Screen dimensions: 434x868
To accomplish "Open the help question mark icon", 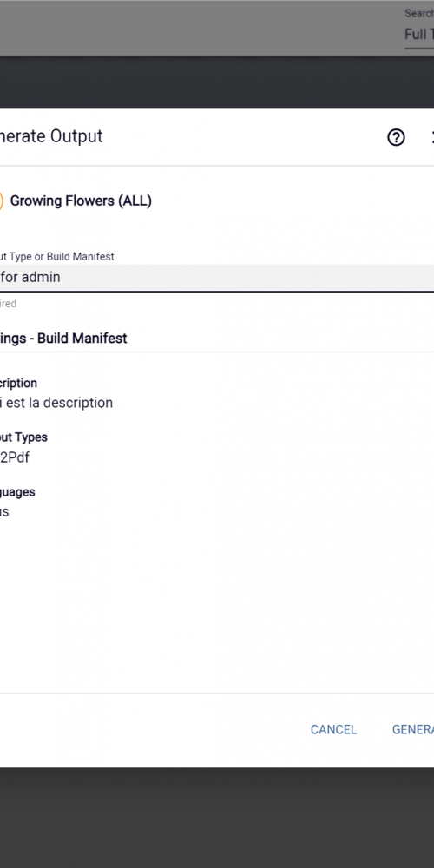I will pyautogui.click(x=396, y=137).
